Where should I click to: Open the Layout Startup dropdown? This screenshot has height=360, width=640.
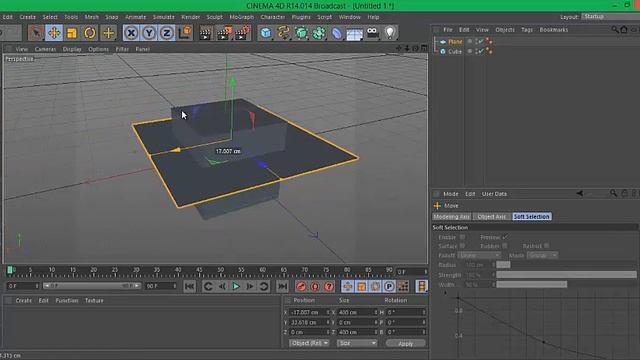(611, 17)
